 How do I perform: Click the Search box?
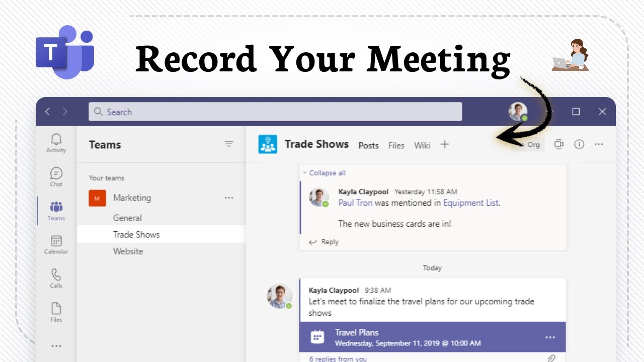pos(275,112)
